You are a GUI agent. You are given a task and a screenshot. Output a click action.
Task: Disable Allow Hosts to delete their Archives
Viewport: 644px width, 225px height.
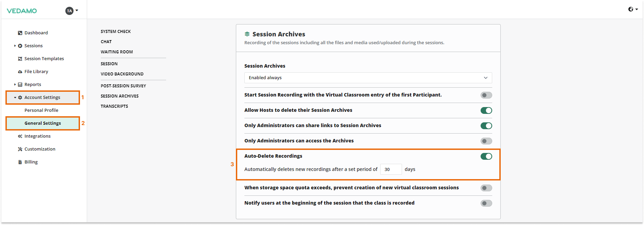[x=486, y=110]
